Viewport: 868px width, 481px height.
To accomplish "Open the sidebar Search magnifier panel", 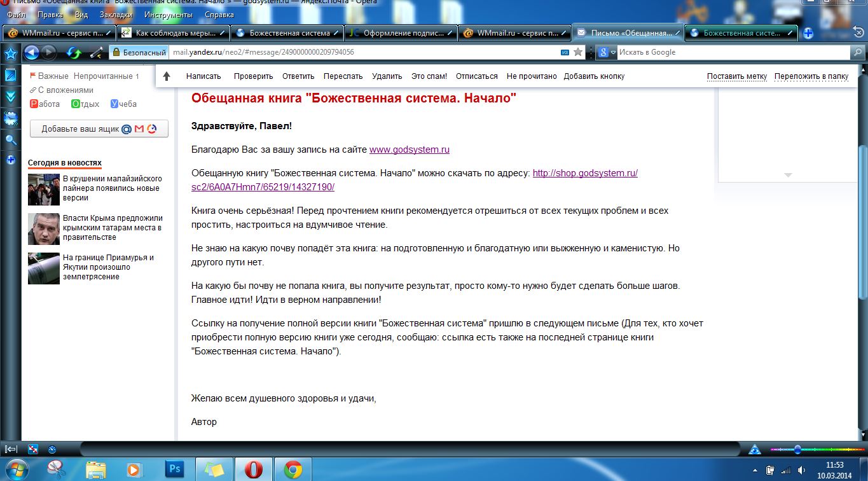I will click(x=10, y=140).
